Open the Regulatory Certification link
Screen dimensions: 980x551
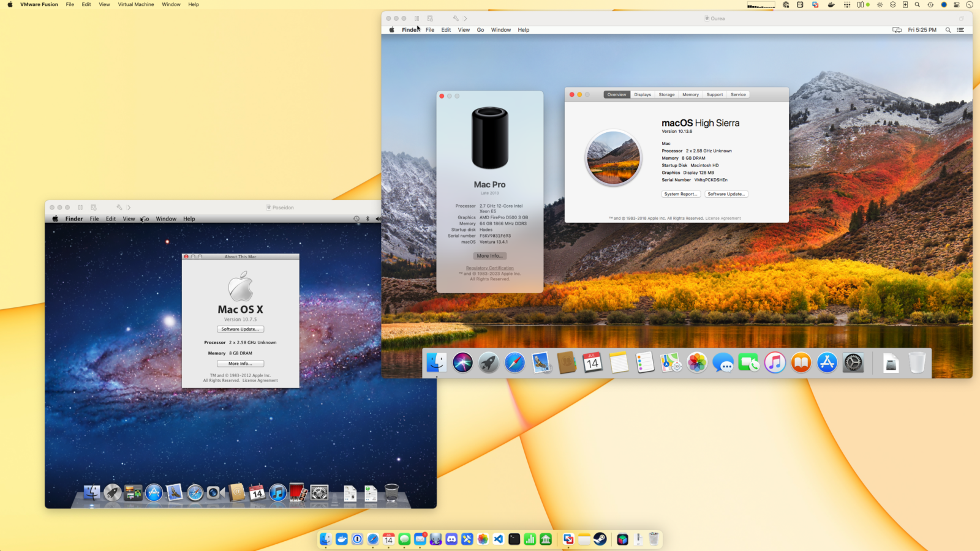tap(489, 268)
